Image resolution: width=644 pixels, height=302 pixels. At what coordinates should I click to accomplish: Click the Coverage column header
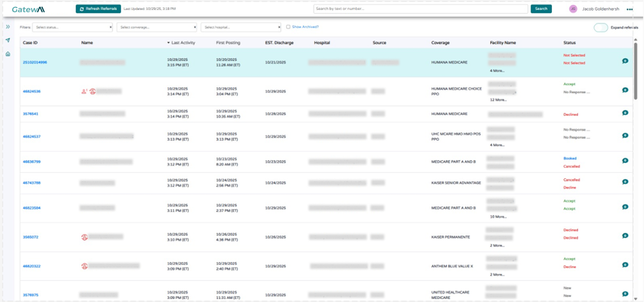click(x=440, y=43)
